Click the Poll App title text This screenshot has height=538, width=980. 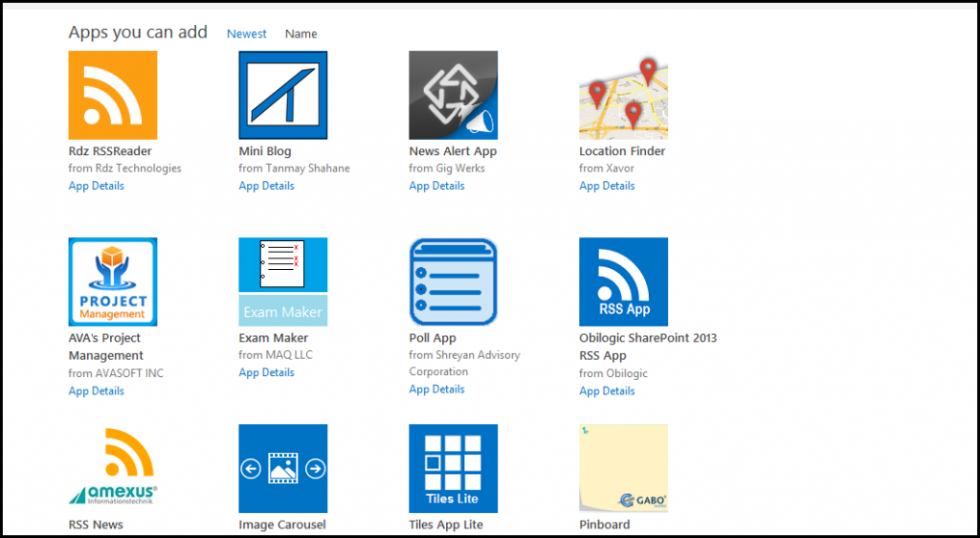pyautogui.click(x=433, y=338)
